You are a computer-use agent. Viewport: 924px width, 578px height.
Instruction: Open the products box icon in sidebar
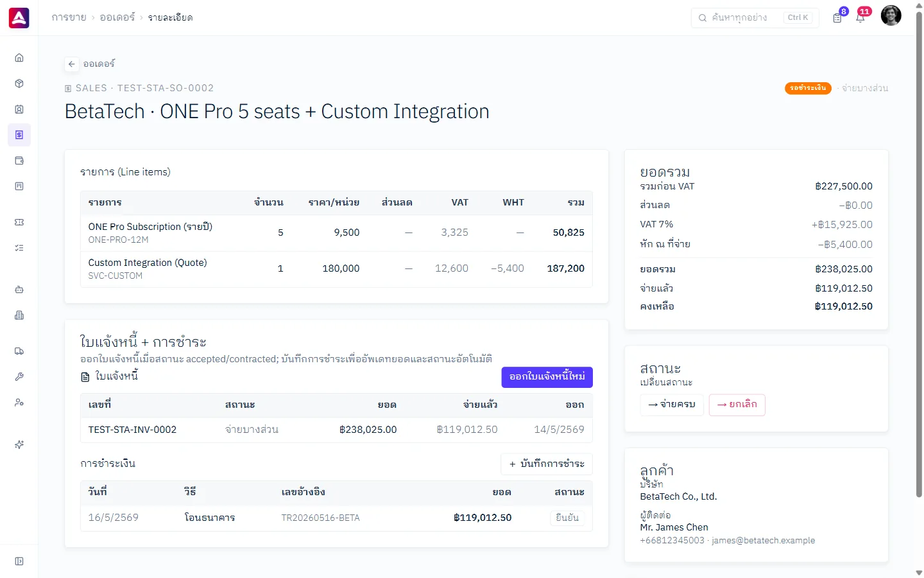coord(19,83)
